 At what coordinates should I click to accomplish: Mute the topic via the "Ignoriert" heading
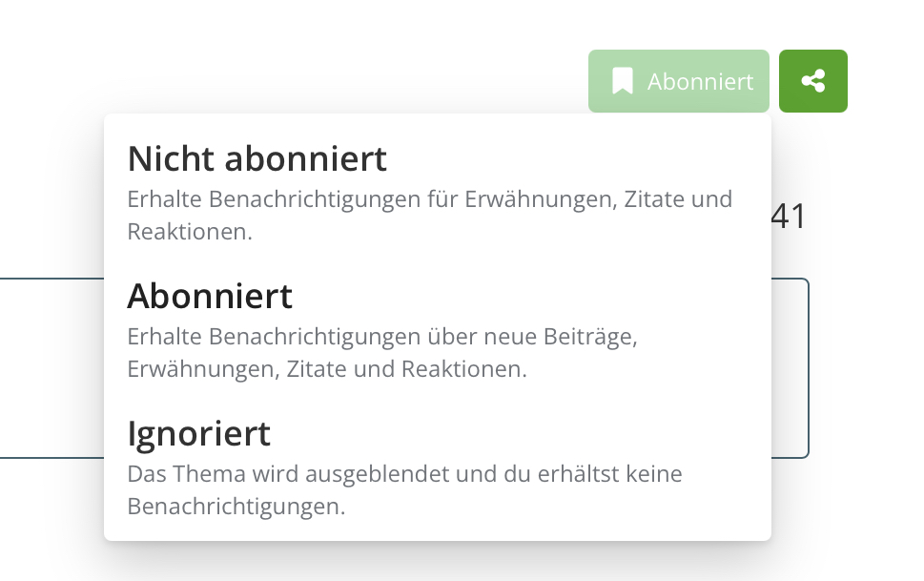pos(199,433)
